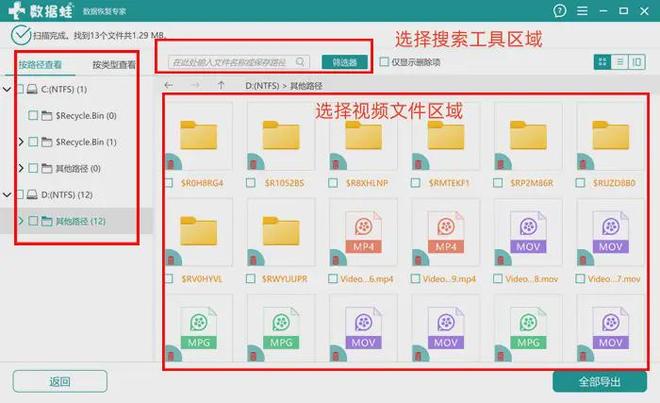660x403 pixels.
Task: Click D:(NTFS) in the breadcrumb path
Action: [x=262, y=86]
